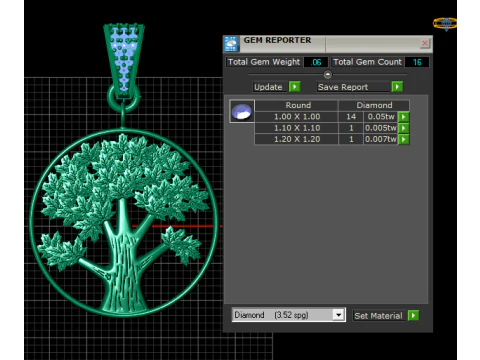Viewport: 480px width, 360px height.
Task: Select the 1.20 X 1.20 size cell
Action: pyautogui.click(x=297, y=139)
